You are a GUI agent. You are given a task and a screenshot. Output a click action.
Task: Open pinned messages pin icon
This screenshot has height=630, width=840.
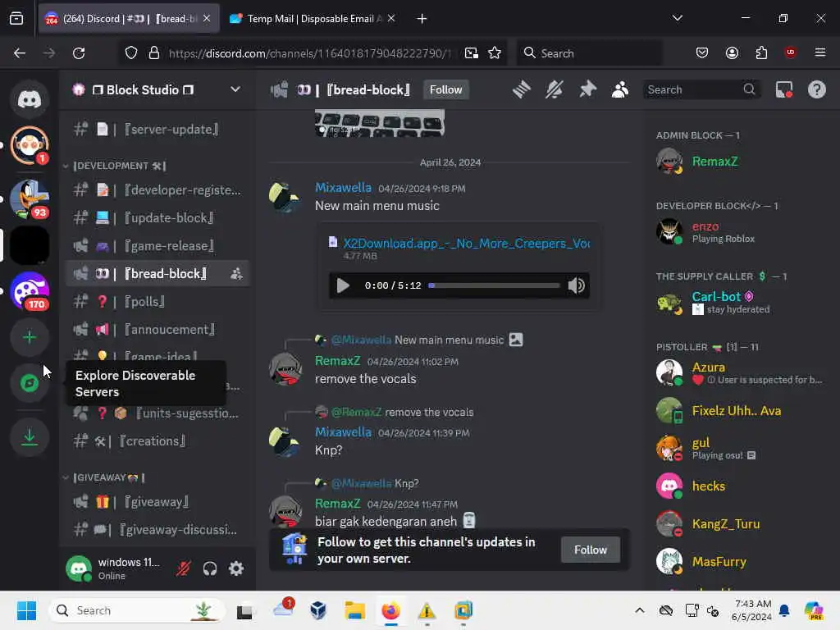click(x=587, y=89)
